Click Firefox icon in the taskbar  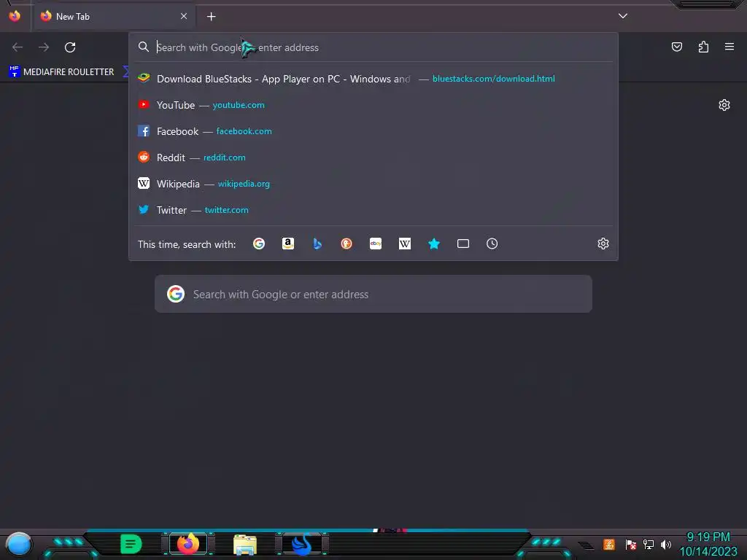pyautogui.click(x=188, y=544)
